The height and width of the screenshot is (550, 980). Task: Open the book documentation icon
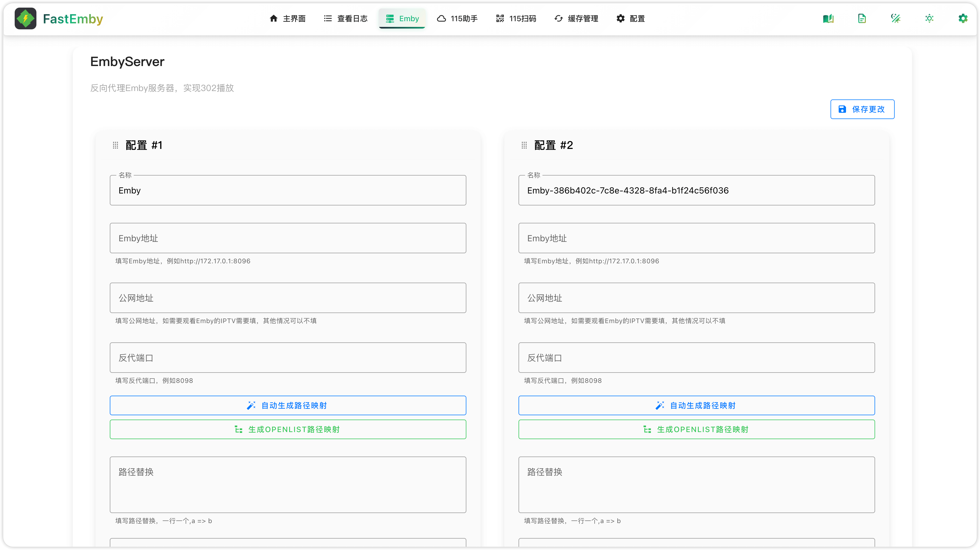[828, 19]
